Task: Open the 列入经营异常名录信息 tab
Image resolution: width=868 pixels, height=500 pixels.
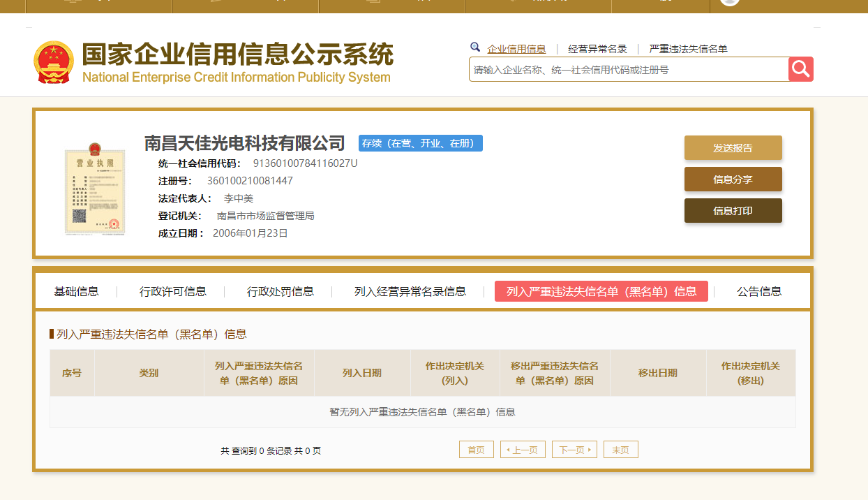Action: tap(410, 291)
